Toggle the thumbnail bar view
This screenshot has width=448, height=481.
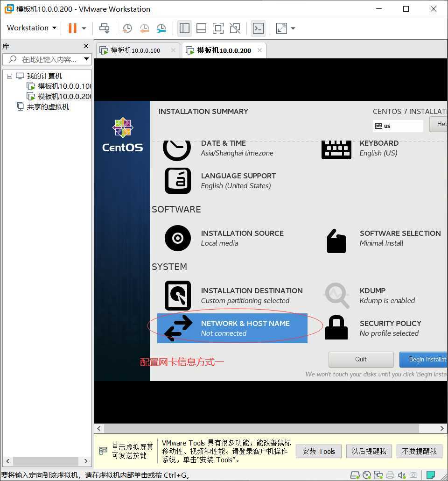point(201,28)
